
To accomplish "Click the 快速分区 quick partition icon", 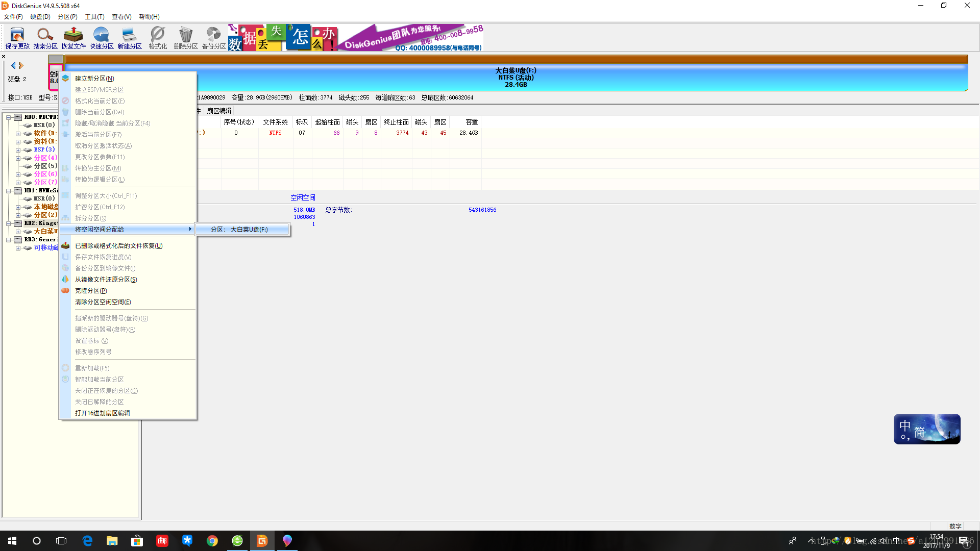I will point(102,38).
